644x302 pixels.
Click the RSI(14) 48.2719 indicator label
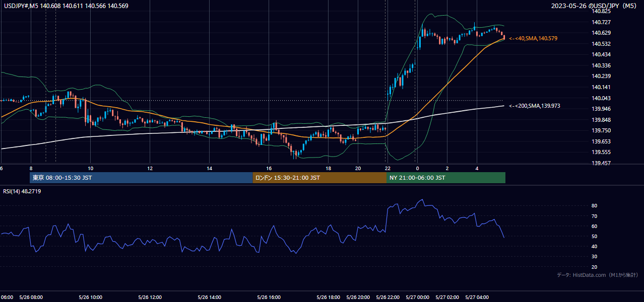(22, 191)
